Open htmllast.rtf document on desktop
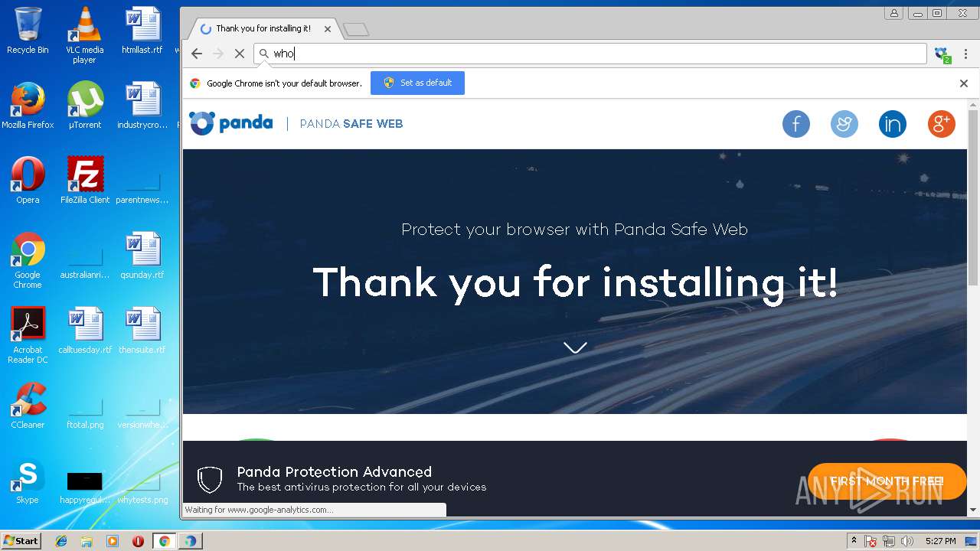 142,31
